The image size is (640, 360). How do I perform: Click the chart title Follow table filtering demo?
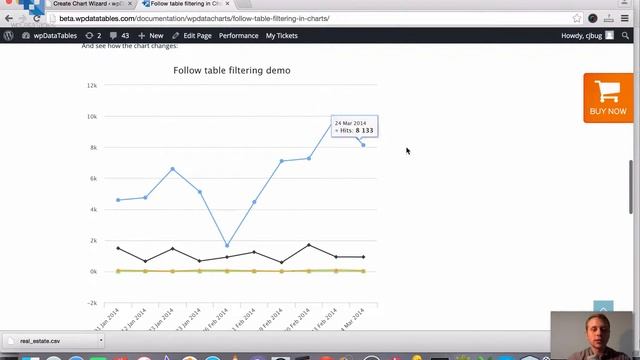232,70
